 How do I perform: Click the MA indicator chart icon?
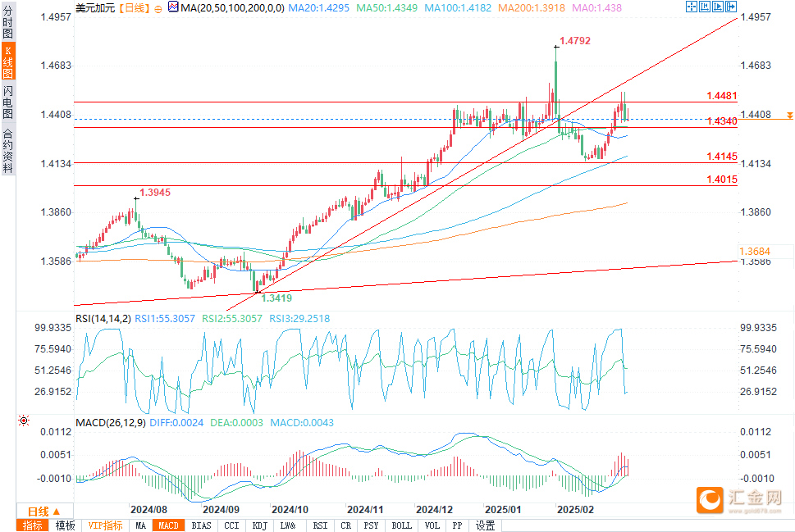(173, 7)
